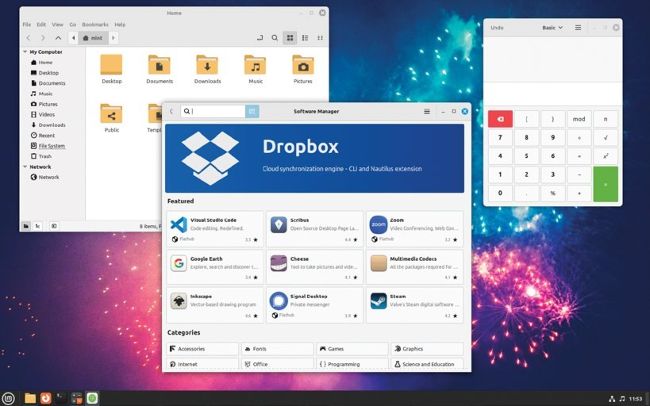Viewport: 650px width, 406px height.
Task: Open the Fonts category
Action: 277,349
